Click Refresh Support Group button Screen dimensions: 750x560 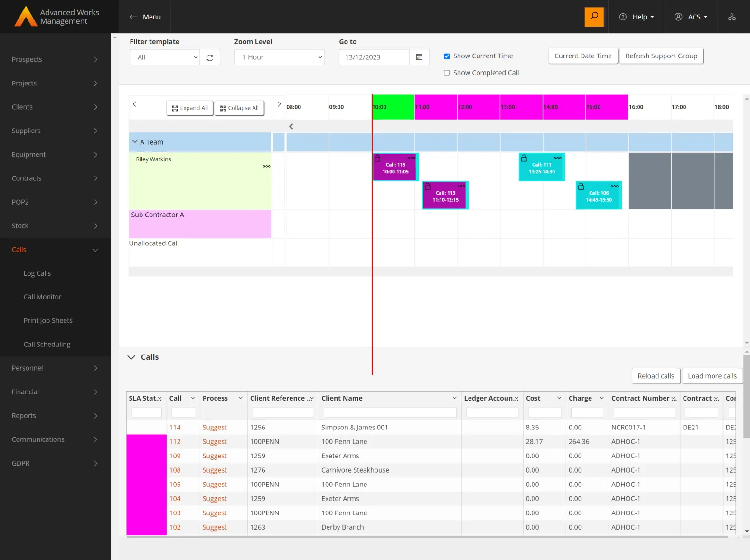661,56
